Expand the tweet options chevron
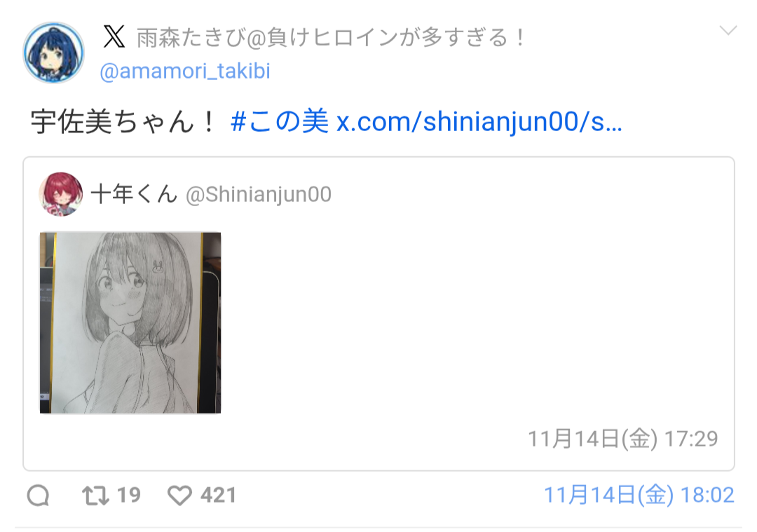Image resolution: width=757 pixels, height=532 pixels. tap(728, 31)
